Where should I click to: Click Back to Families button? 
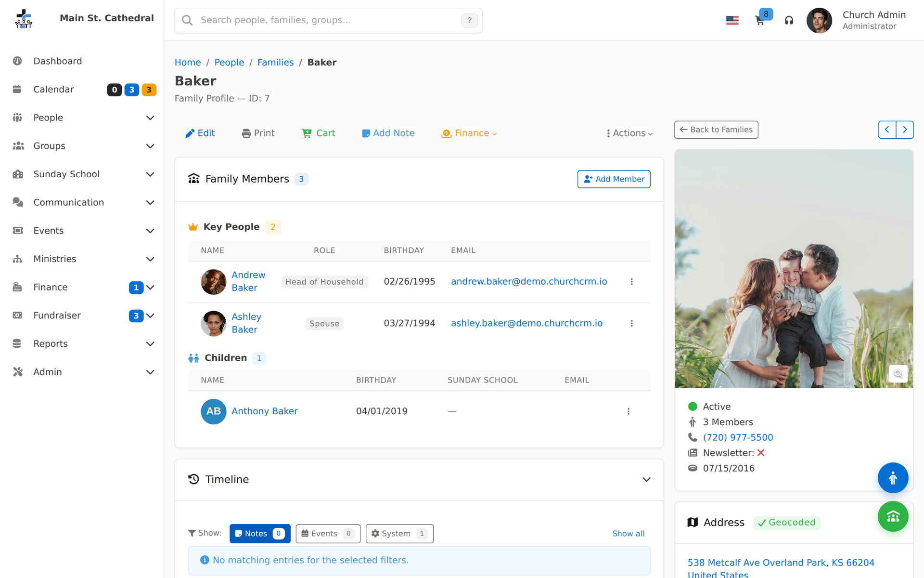click(x=716, y=130)
